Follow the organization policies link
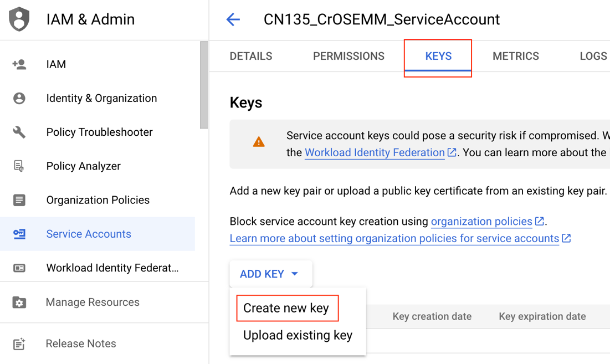Image resolution: width=610 pixels, height=364 pixels. 481,222
